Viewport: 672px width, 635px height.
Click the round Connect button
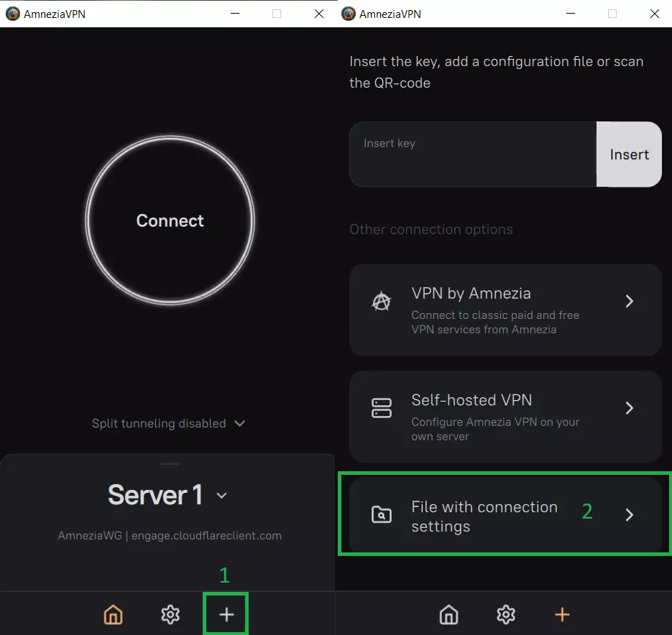pos(170,221)
